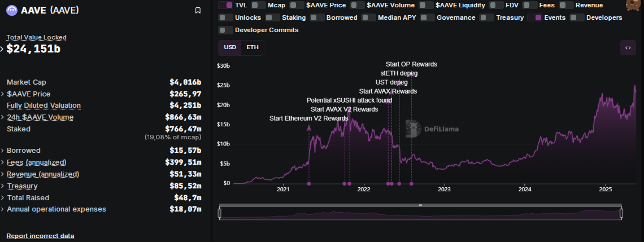The height and width of the screenshot is (242, 644).
Task: Expand Annual operational expenses row
Action: pos(2,209)
